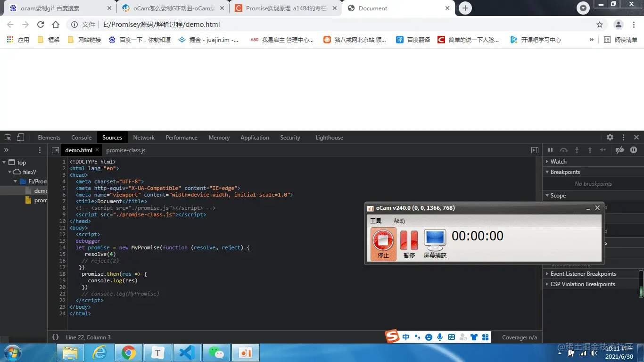
Task: Click the oCam pause button
Action: tap(409, 244)
